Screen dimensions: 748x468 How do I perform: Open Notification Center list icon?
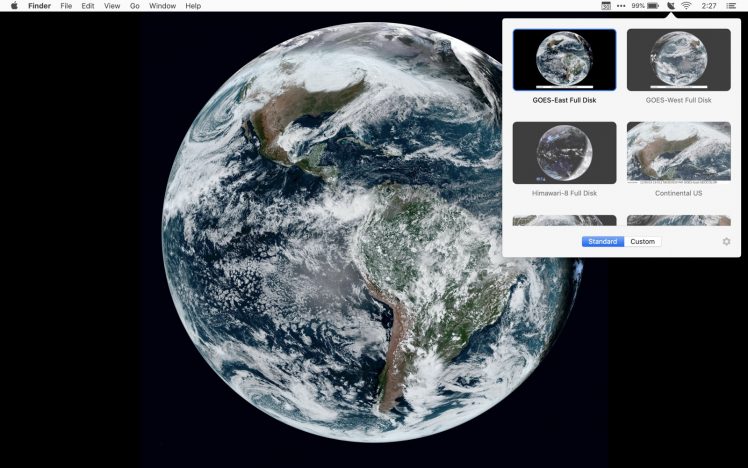tap(733, 6)
